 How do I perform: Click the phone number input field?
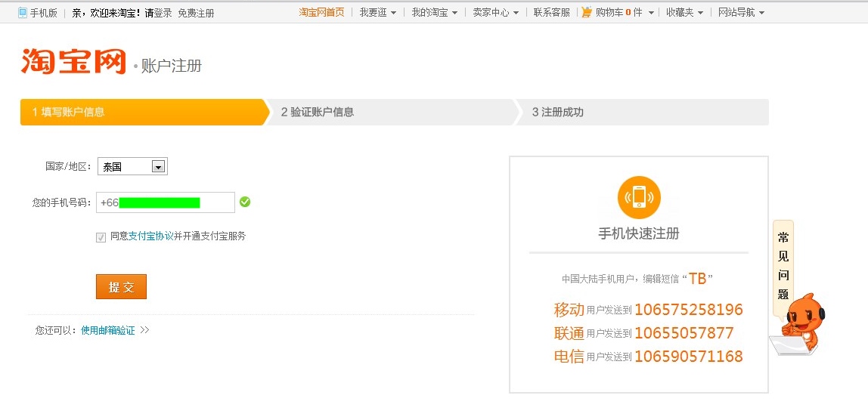(166, 202)
